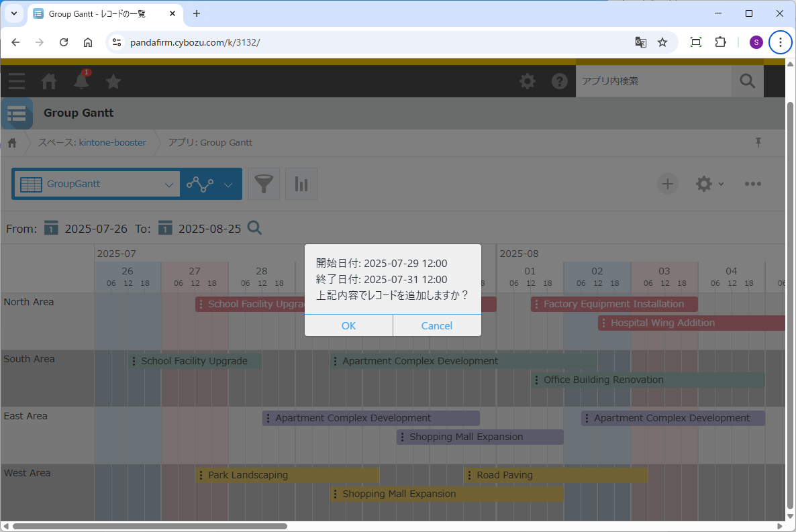Screen dimensions: 796x532
Task: Click OK to confirm adding the record
Action: [x=348, y=325]
